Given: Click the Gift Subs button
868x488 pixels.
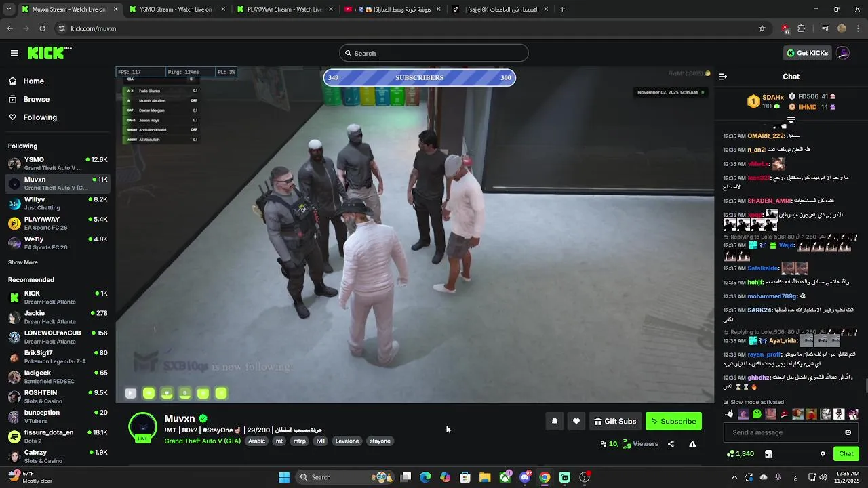Looking at the screenshot, I should [x=615, y=421].
